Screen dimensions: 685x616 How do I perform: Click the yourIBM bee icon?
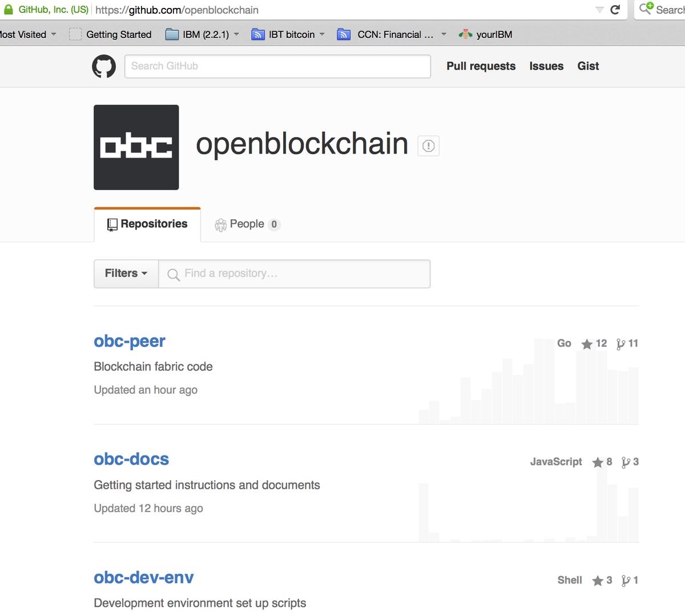[465, 34]
